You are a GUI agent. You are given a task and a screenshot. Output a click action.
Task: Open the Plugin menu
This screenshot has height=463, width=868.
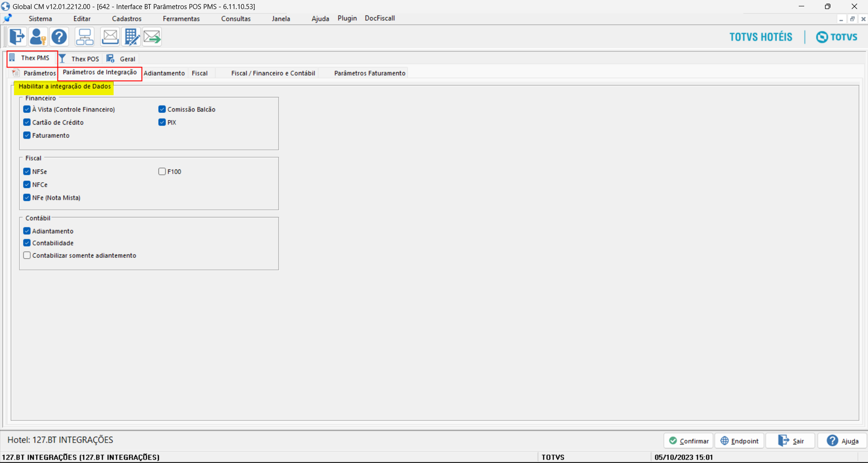tap(347, 18)
